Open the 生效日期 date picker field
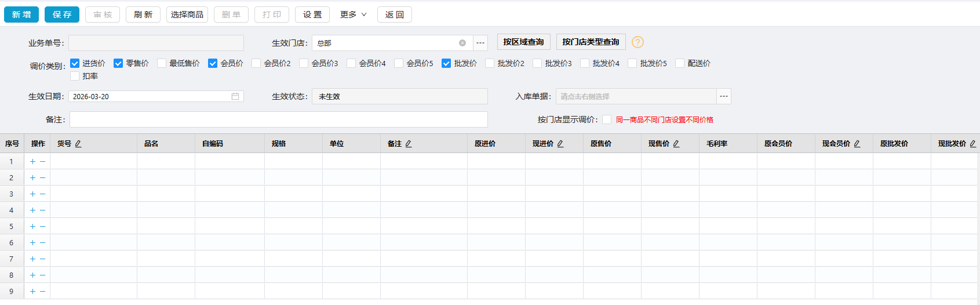The width and height of the screenshot is (980, 305). click(x=151, y=96)
